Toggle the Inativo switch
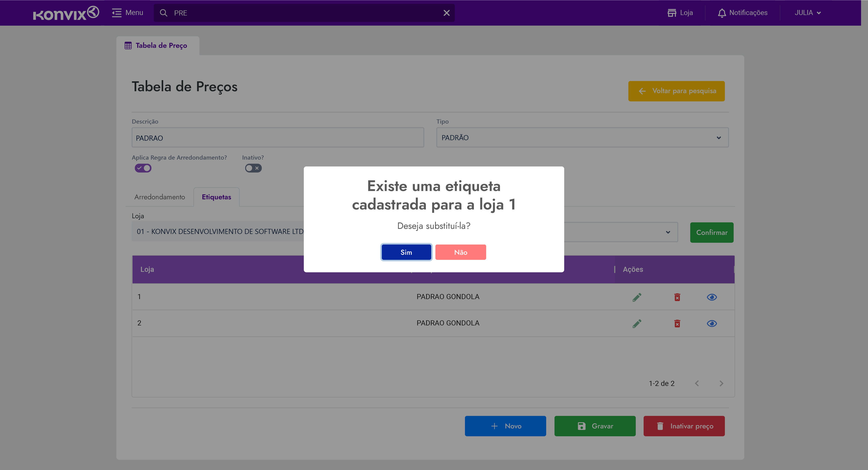Viewport: 868px width, 470px height. [253, 168]
